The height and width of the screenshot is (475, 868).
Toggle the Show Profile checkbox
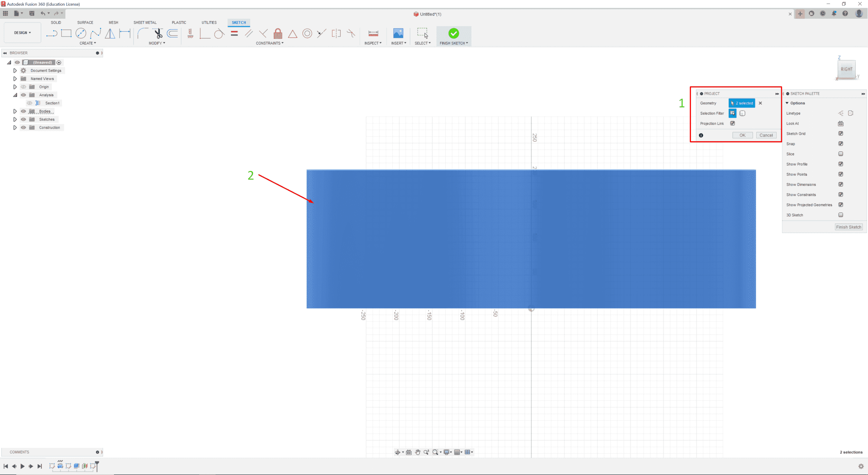pyautogui.click(x=841, y=164)
